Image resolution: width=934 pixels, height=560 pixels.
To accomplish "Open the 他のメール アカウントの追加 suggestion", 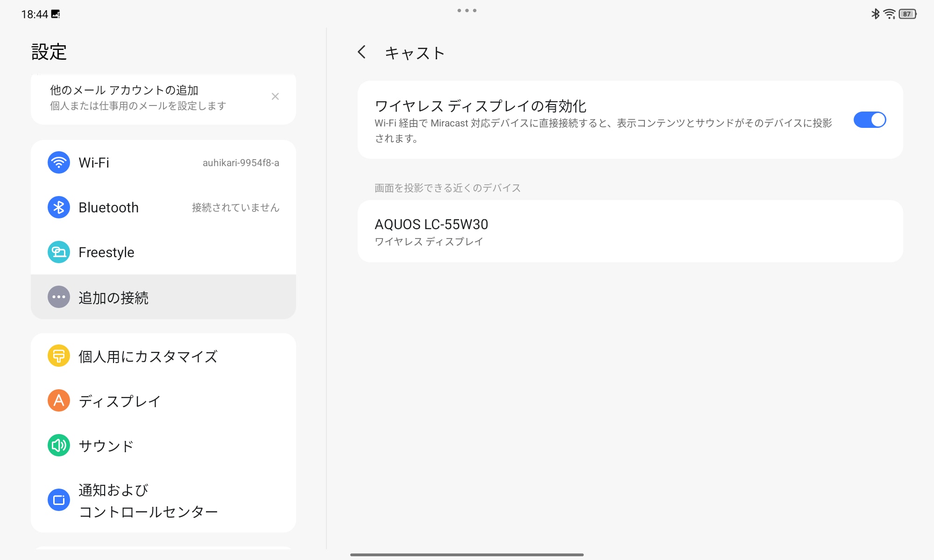I will tap(163, 98).
